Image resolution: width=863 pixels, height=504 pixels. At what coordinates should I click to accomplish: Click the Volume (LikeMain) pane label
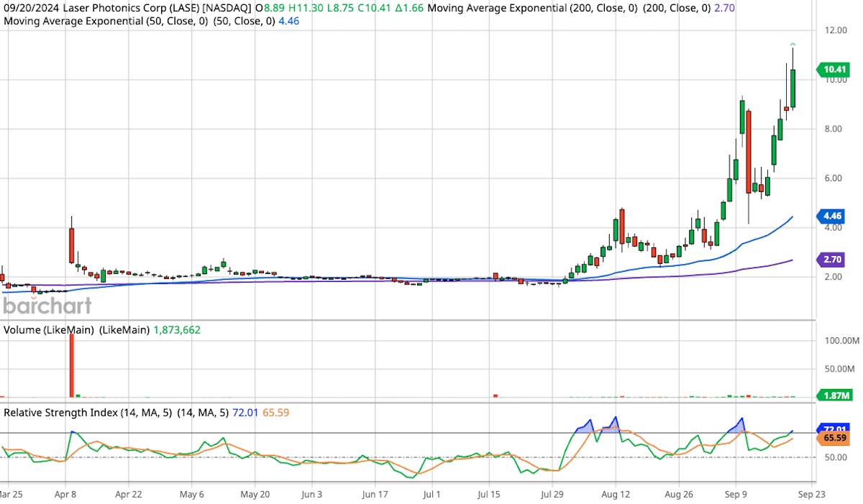coord(50,330)
